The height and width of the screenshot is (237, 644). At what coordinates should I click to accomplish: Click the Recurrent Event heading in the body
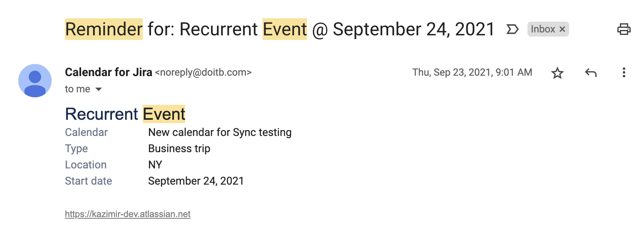coord(125,114)
